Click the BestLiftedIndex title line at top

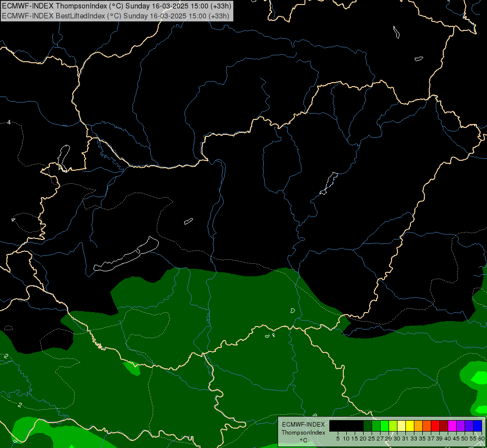click(x=115, y=16)
